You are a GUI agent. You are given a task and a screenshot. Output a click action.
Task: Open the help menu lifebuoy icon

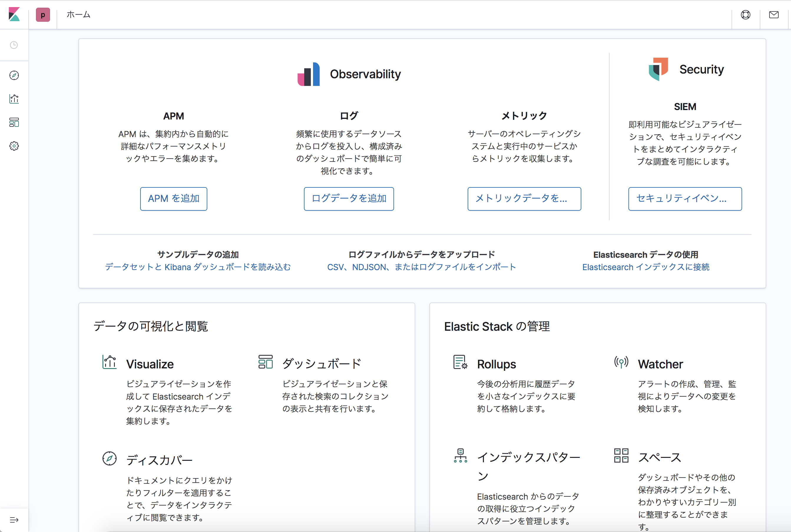(746, 15)
